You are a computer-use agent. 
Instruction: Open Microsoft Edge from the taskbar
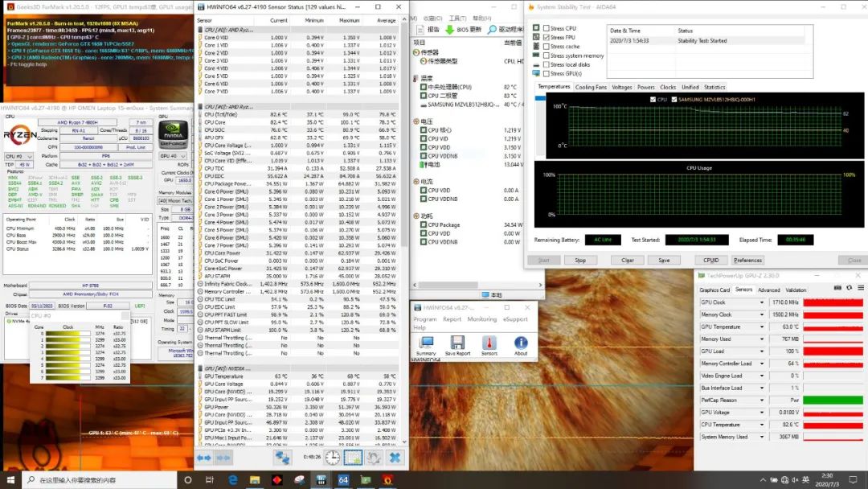pos(234,480)
